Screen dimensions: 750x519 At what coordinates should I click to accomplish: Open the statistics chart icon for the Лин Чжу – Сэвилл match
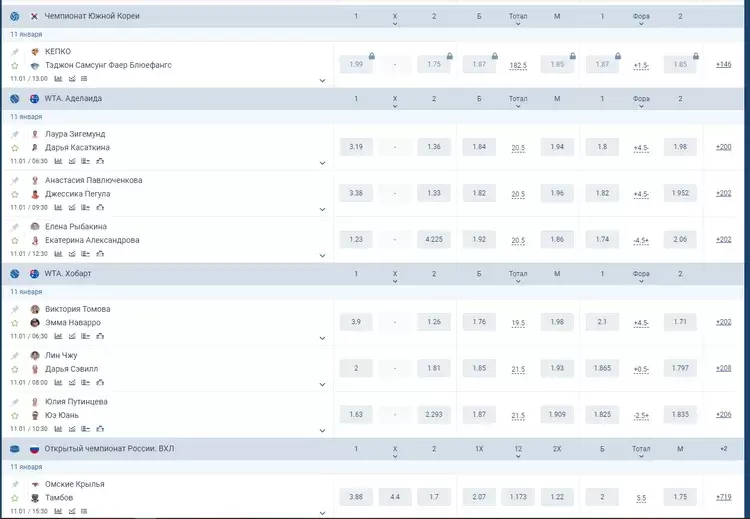pos(58,383)
